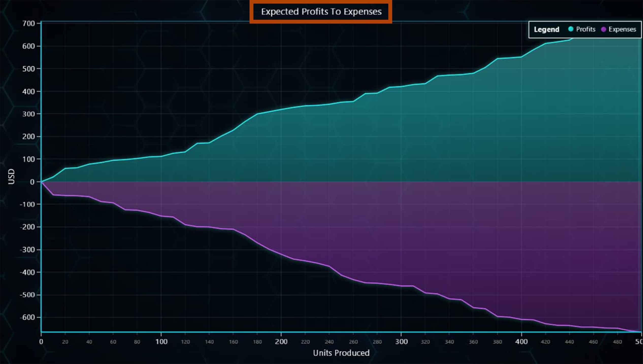The width and height of the screenshot is (643, 364).
Task: Click the Units Produced axis title
Action: pos(341,353)
